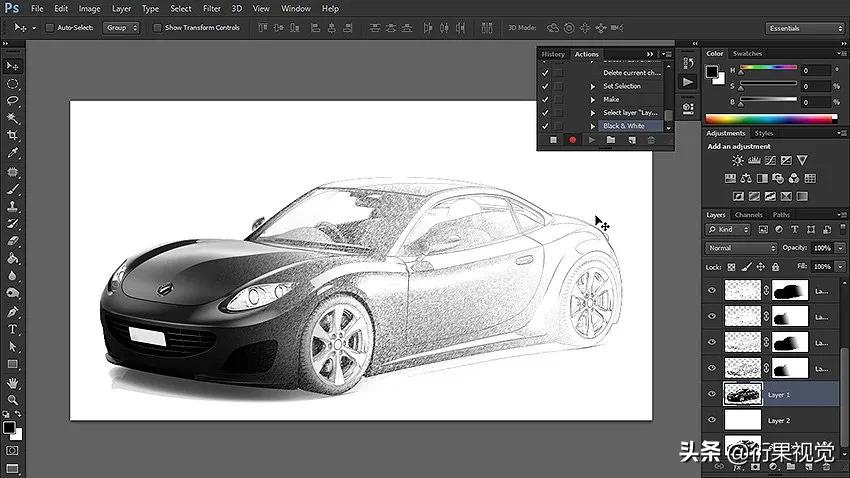Screen dimensions: 850x478
Task: Select the Black & White action step
Action: click(624, 126)
